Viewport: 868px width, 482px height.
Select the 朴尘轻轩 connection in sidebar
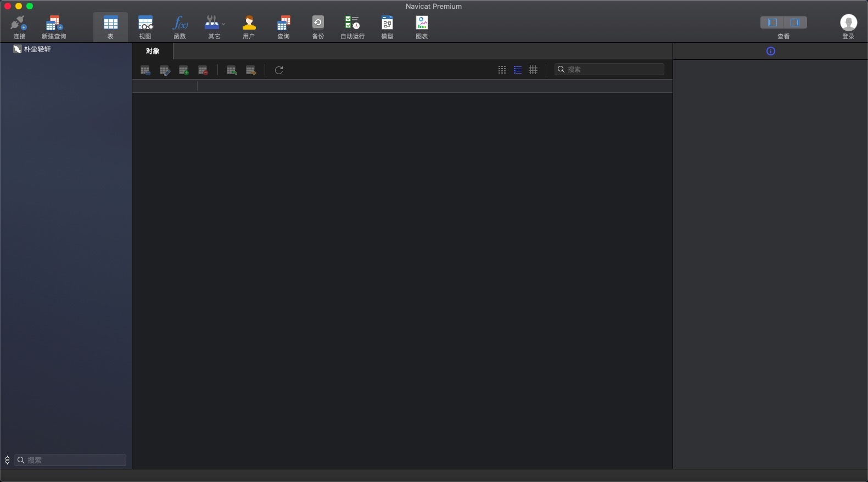tap(33, 49)
